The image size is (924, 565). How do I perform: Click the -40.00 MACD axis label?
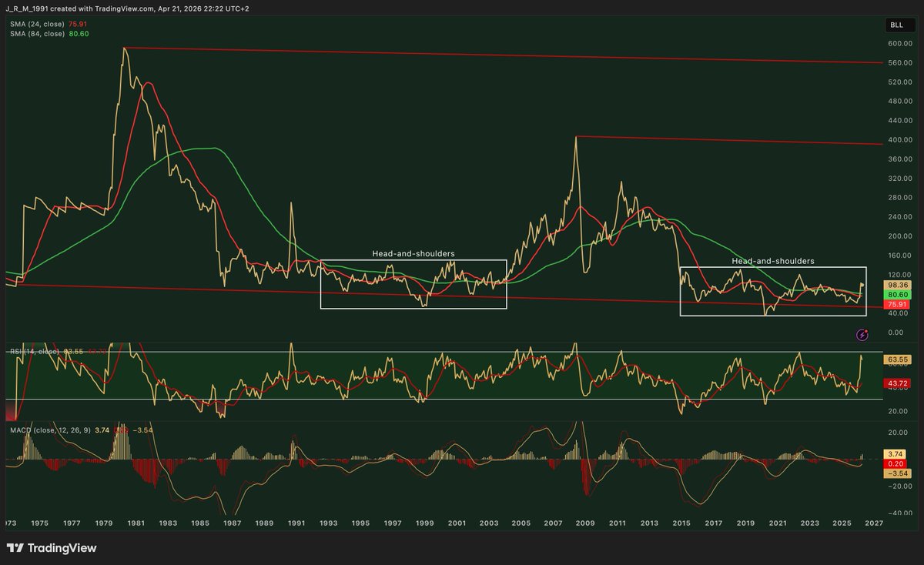coord(899,513)
